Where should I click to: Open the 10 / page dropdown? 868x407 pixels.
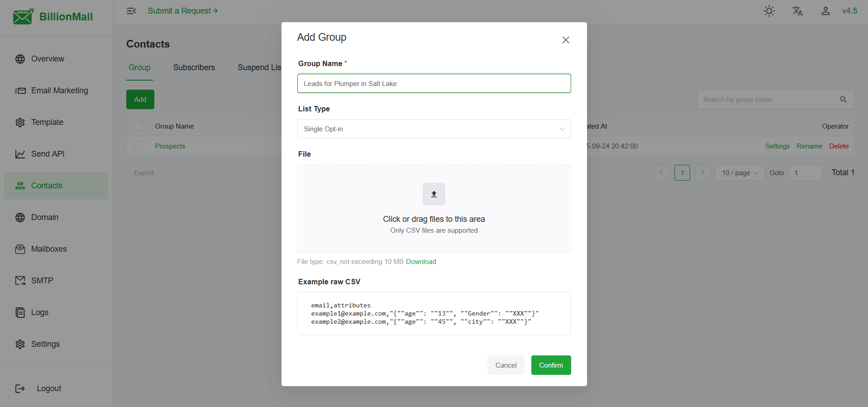739,172
